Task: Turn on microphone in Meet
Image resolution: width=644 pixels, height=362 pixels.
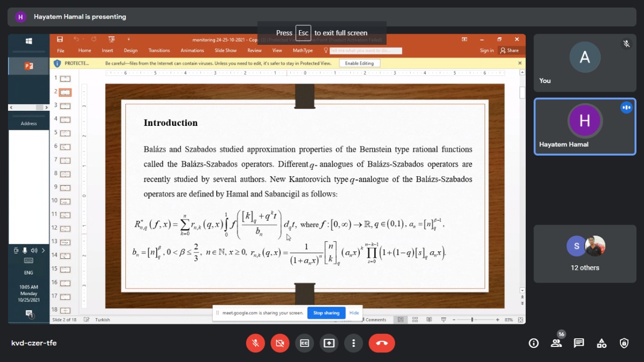Action: click(255, 343)
